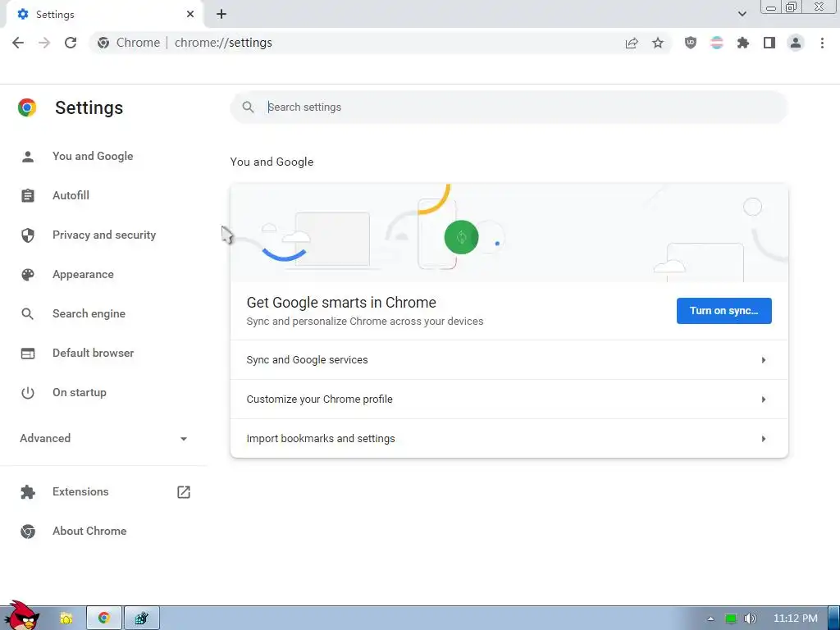Image resolution: width=840 pixels, height=630 pixels.
Task: Show hidden system tray icons
Action: coord(710,619)
